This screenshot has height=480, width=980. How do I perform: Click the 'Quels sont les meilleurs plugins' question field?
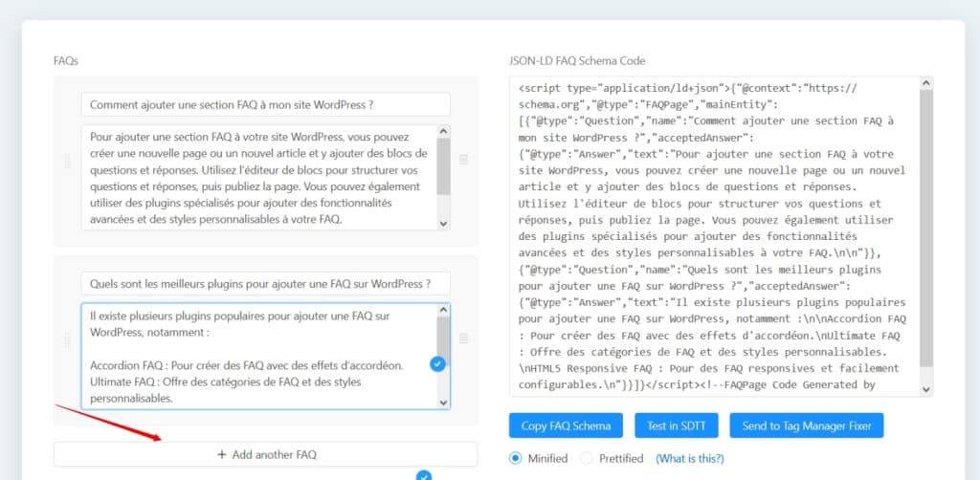coord(266,283)
